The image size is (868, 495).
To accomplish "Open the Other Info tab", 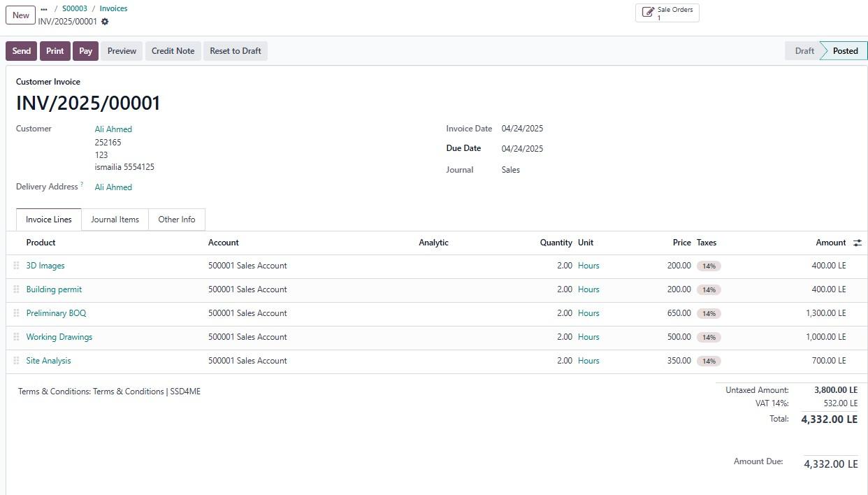I will (x=177, y=220).
